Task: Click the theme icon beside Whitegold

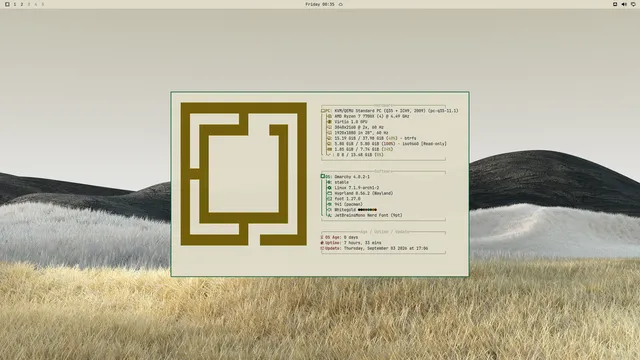Action: coord(329,210)
